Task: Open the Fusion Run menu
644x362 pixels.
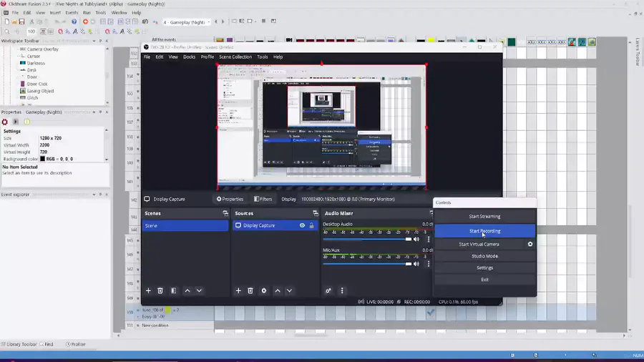Action: tap(87, 13)
